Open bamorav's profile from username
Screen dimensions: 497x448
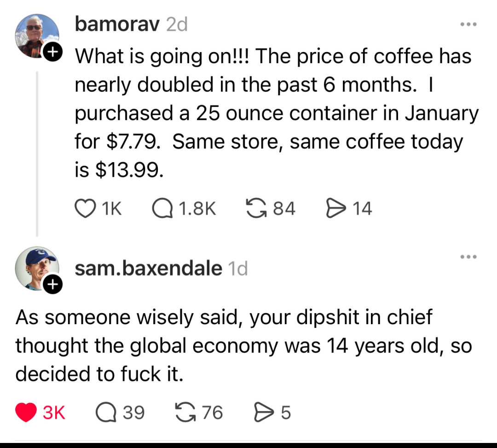click(118, 24)
